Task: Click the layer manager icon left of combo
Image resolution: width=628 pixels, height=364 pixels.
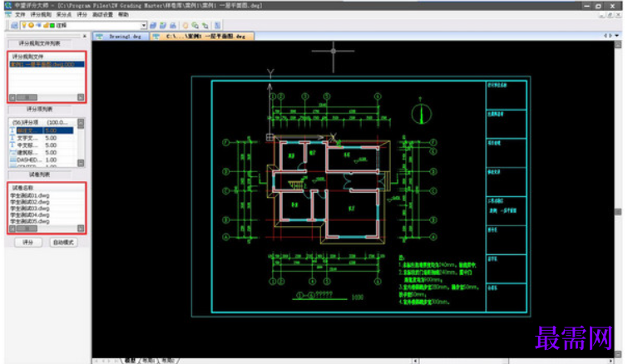Action: (x=14, y=25)
